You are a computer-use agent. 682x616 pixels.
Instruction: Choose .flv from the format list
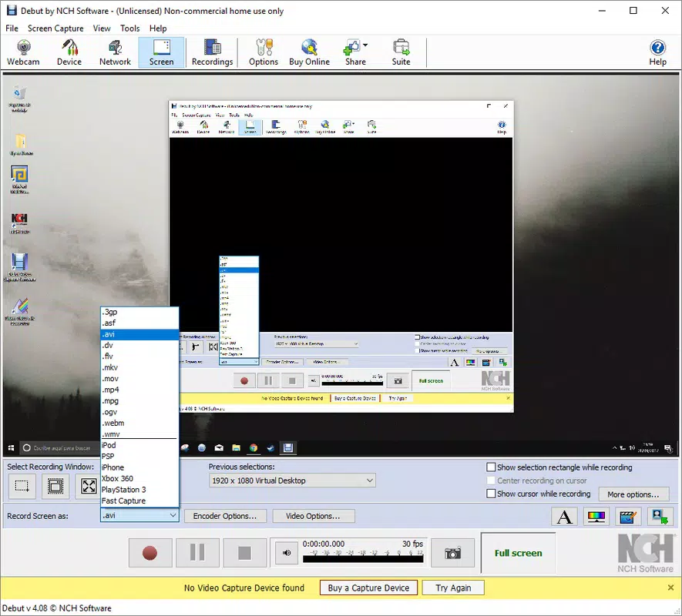pos(139,357)
